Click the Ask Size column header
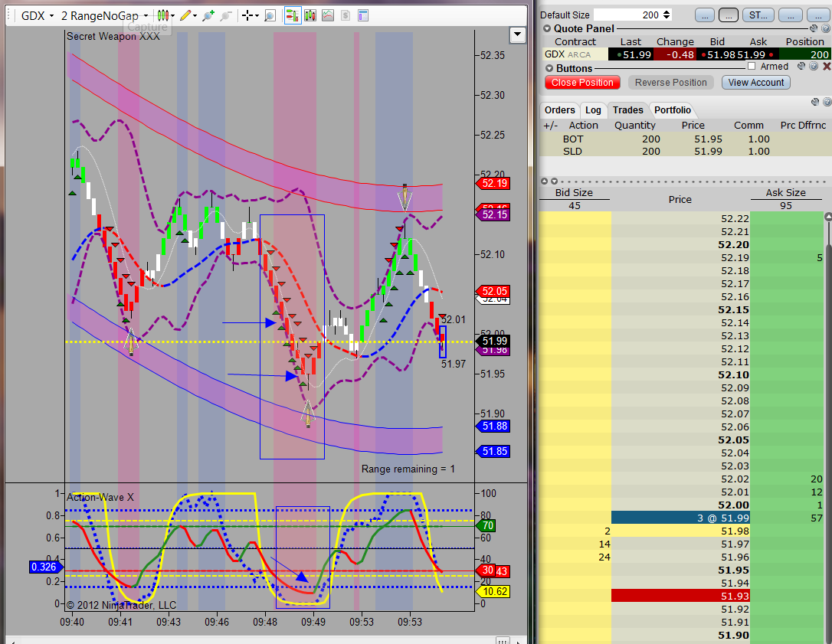832x644 pixels. click(785, 192)
